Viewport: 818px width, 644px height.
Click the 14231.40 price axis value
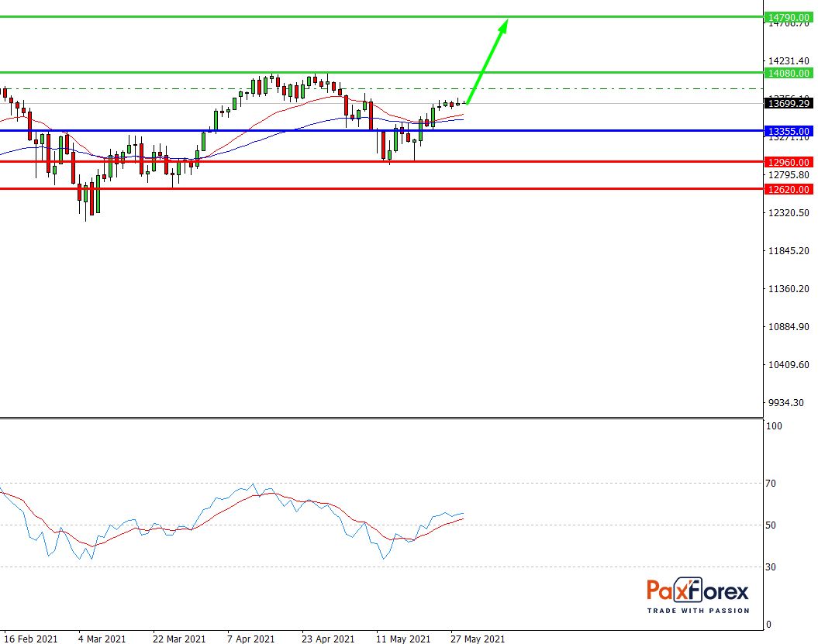789,61
